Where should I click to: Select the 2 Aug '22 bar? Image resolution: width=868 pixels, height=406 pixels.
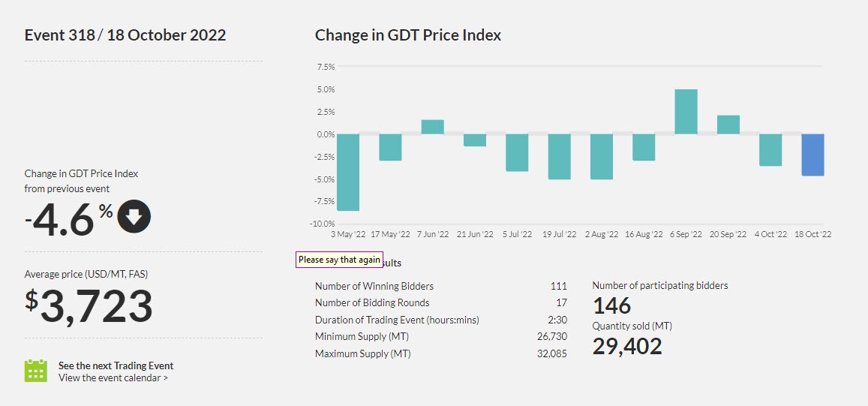click(x=602, y=156)
